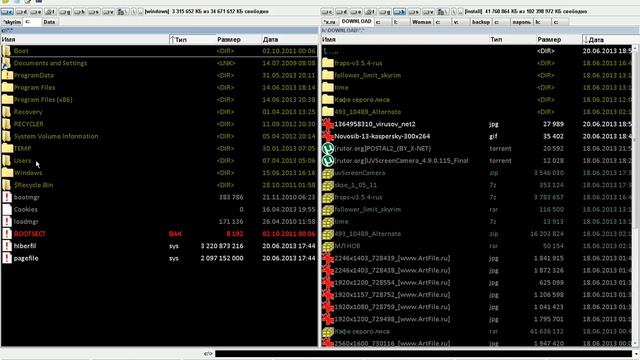Screen dimensions: 640x360
Task: Switch to the *x.ru tab in right panel
Action: (329, 22)
